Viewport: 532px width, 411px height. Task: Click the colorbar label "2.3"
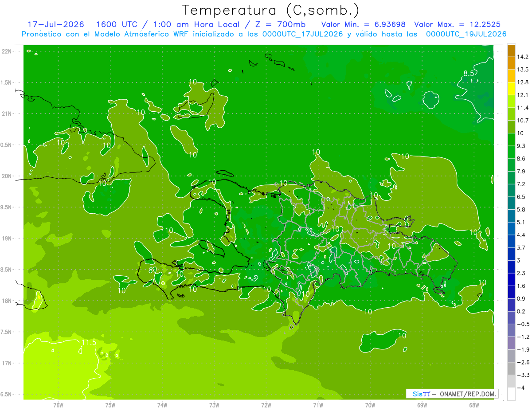click(x=521, y=273)
